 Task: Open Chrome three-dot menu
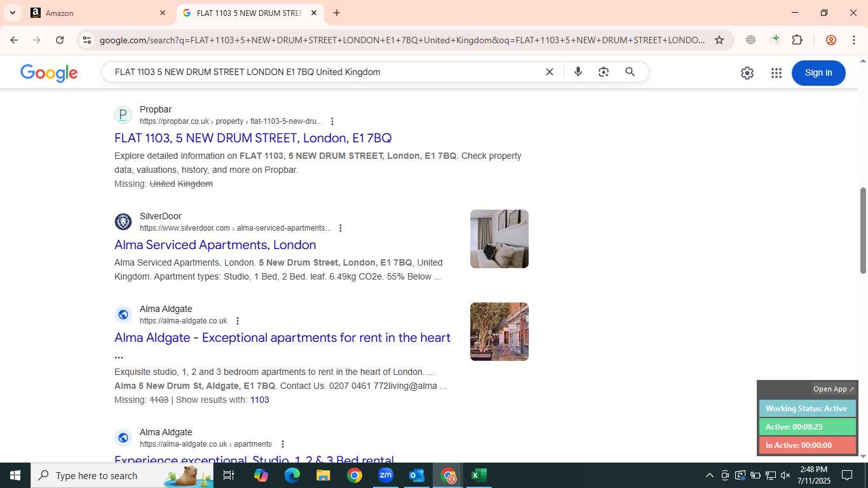tap(853, 40)
